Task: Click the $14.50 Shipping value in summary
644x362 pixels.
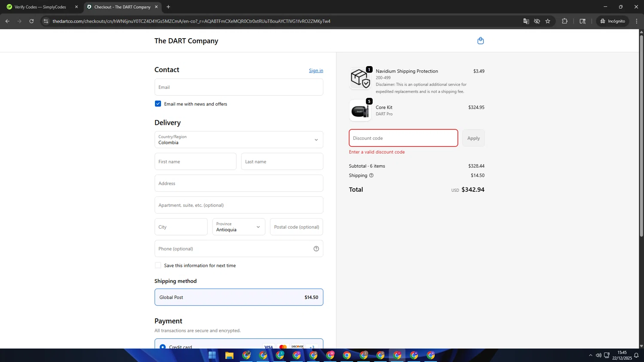Action: point(477,175)
